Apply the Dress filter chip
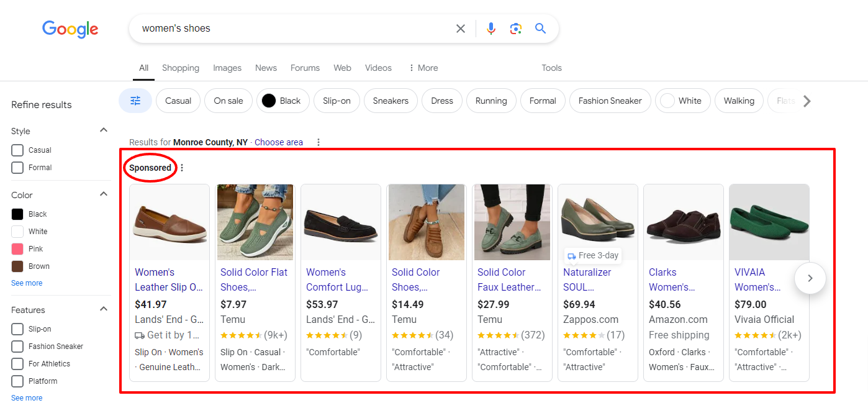Screen dimensions: 868x408 tap(442, 101)
